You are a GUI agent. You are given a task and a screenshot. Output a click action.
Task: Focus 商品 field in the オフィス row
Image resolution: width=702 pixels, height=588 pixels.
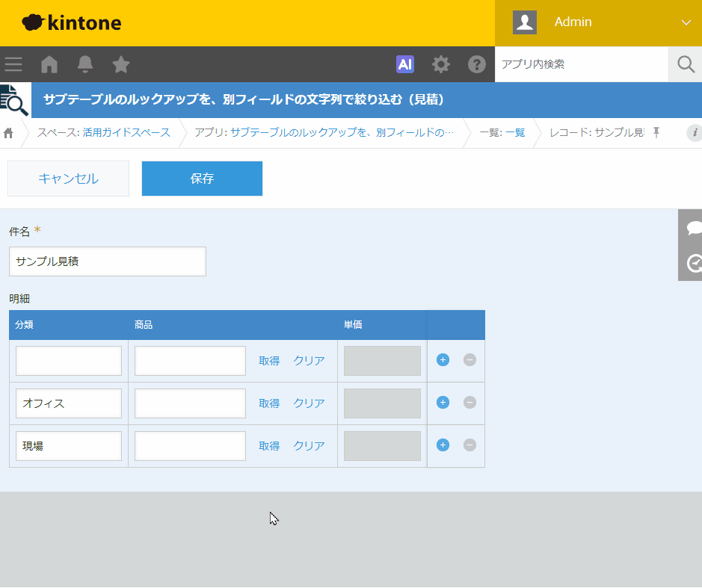(x=191, y=403)
